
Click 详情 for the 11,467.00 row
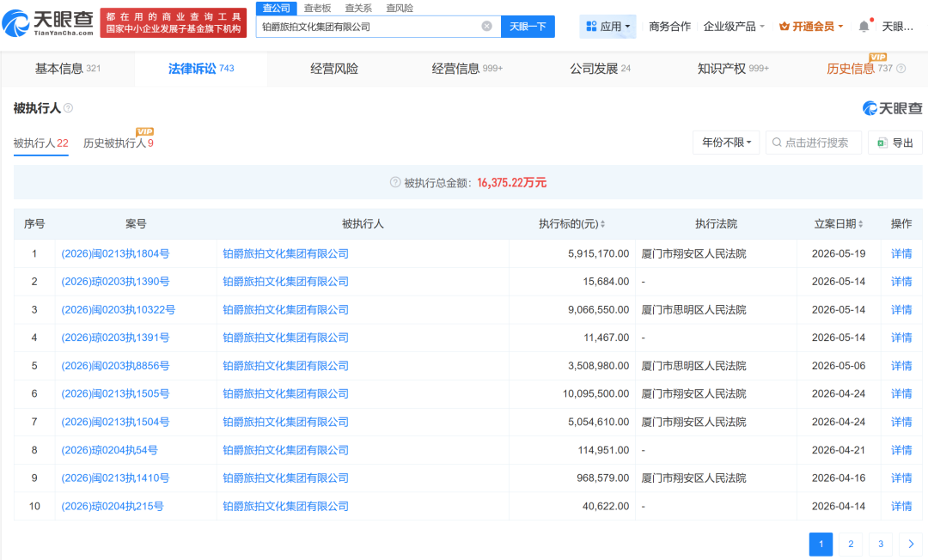coord(901,338)
